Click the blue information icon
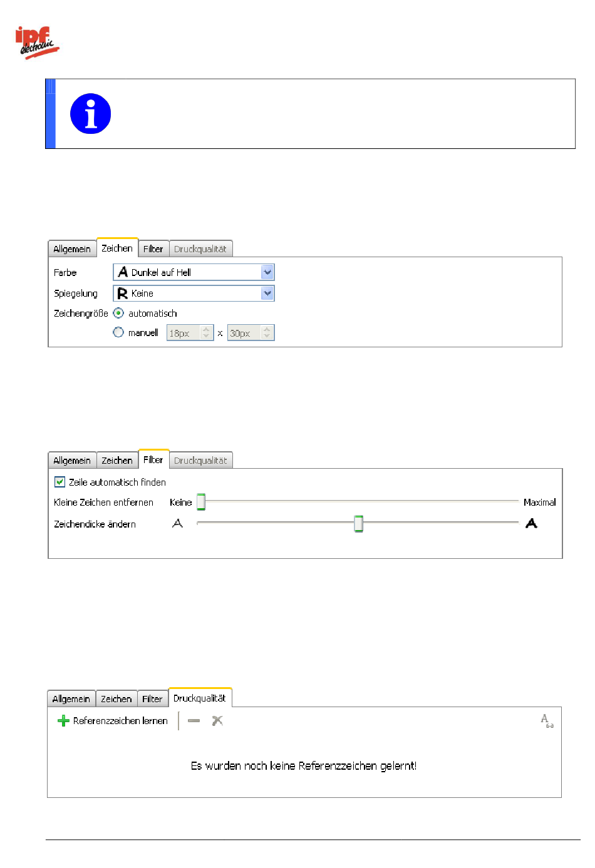595x868 pixels. (90, 114)
